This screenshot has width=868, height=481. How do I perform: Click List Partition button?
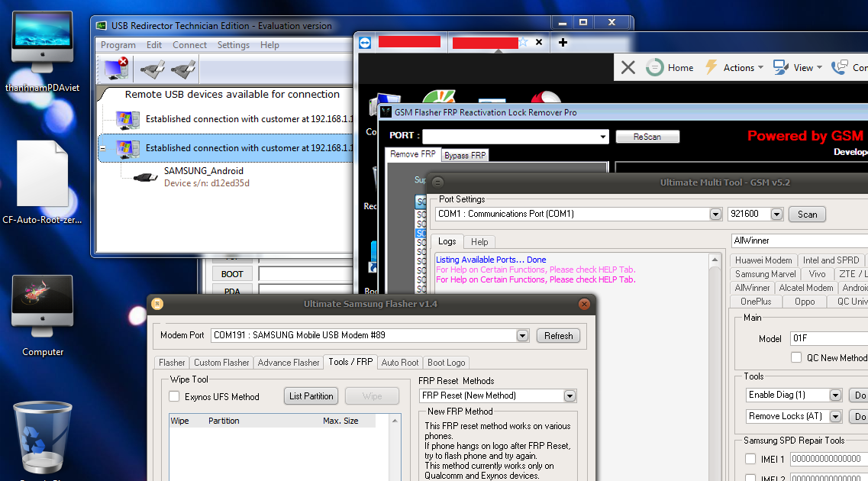311,395
